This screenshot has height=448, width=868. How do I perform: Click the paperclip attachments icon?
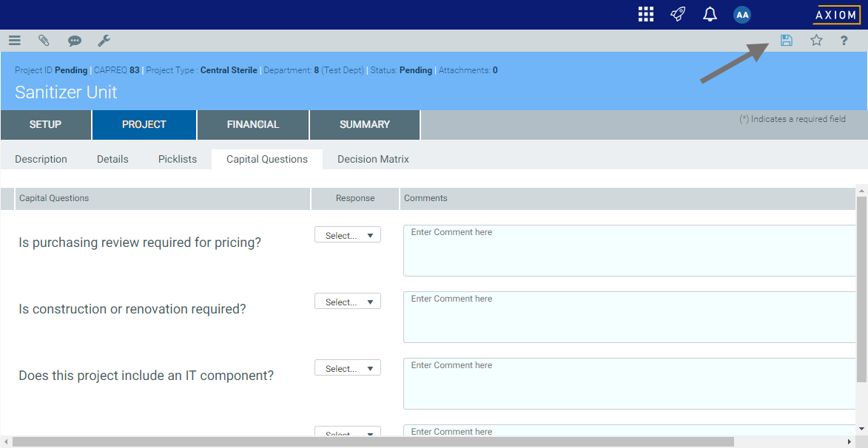point(44,41)
